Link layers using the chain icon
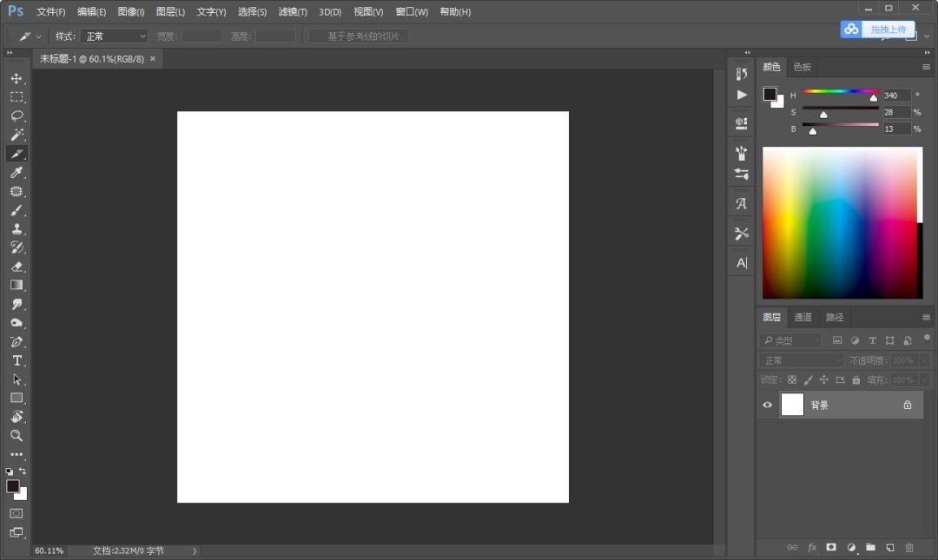This screenshot has width=938, height=560. (792, 548)
